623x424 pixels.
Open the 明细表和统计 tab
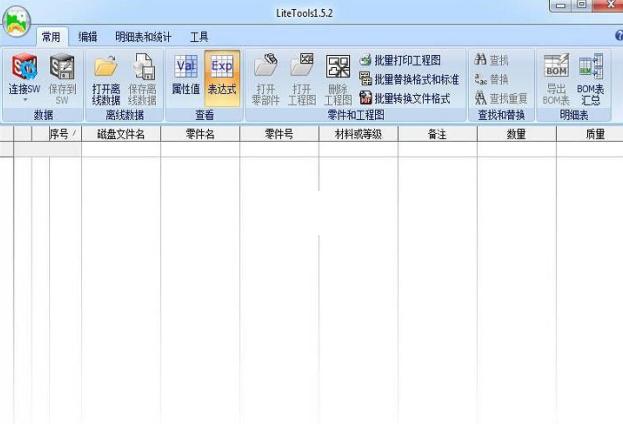pyautogui.click(x=143, y=37)
